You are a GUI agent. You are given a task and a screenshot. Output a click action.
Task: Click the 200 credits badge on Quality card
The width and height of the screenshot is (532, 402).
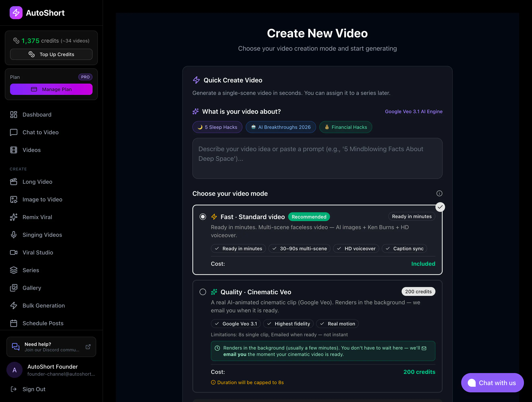(418, 291)
